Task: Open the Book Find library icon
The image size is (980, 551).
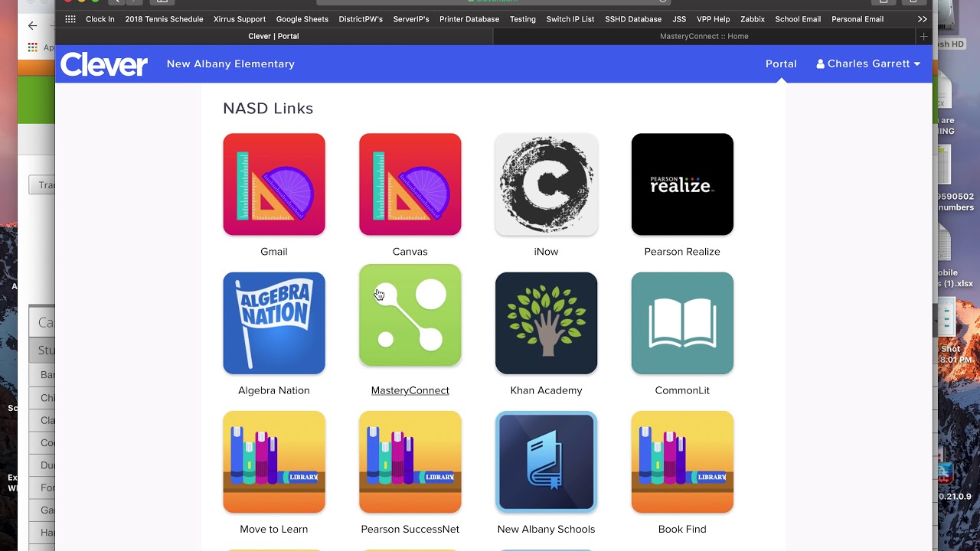Action: pyautogui.click(x=682, y=461)
